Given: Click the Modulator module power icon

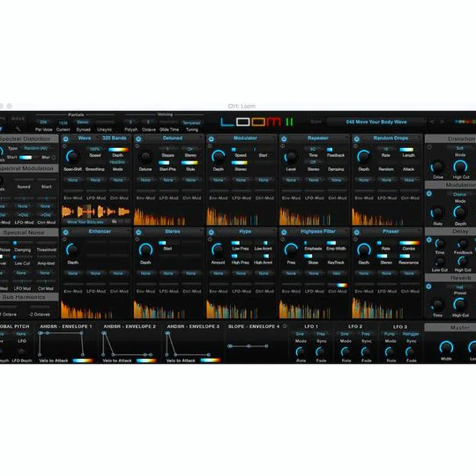Looking at the screenshot, I should click(212, 139).
